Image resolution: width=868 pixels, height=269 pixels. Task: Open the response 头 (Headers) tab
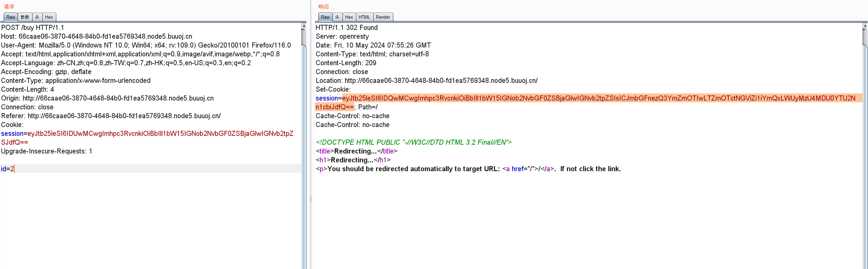[337, 17]
